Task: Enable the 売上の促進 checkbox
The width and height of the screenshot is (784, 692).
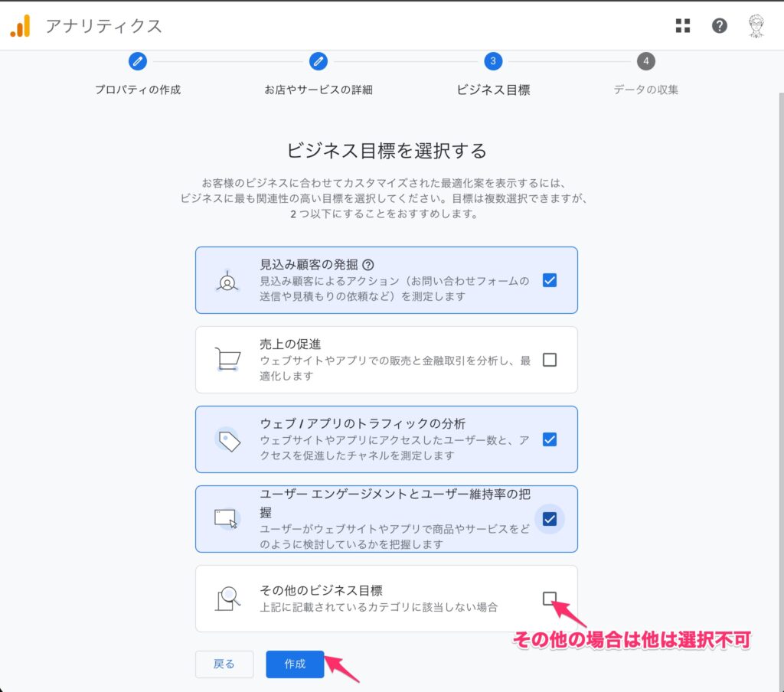Action: [549, 360]
